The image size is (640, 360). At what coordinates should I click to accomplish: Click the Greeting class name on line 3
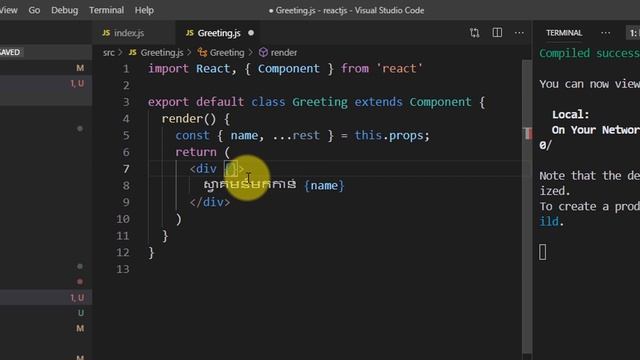point(320,102)
